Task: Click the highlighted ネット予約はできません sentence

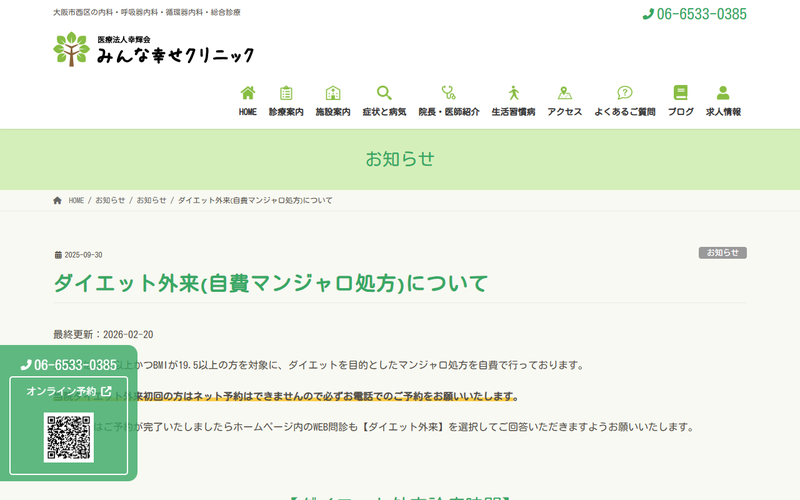Action: coord(286,396)
